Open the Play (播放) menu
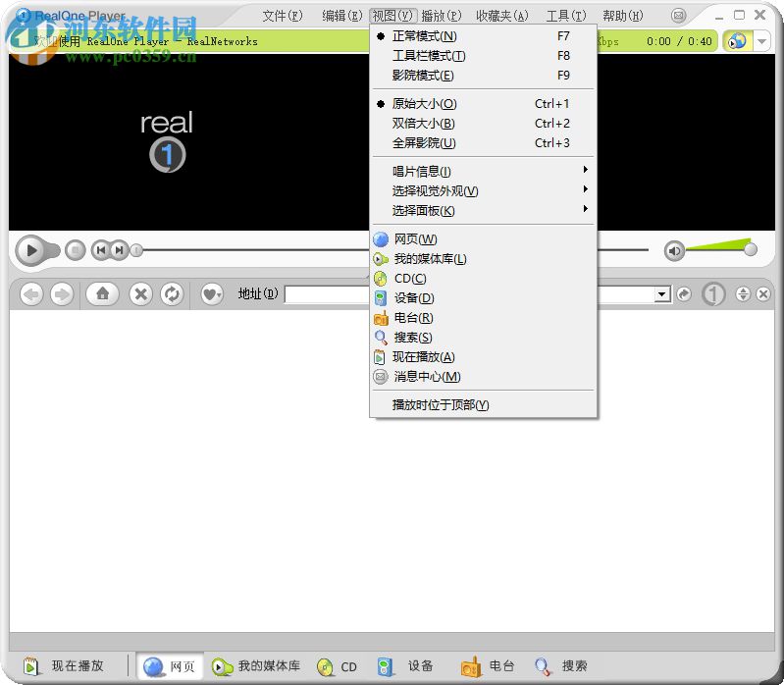Viewport: 784px width, 685px height. tap(441, 16)
